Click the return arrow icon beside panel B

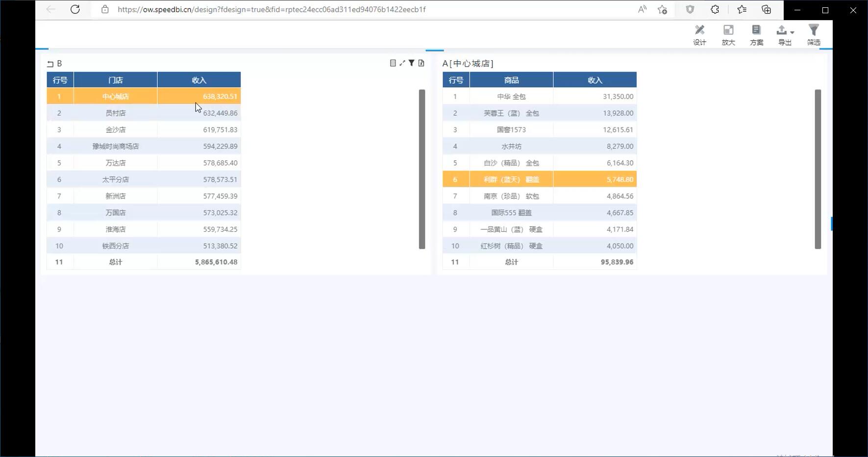[x=50, y=64]
